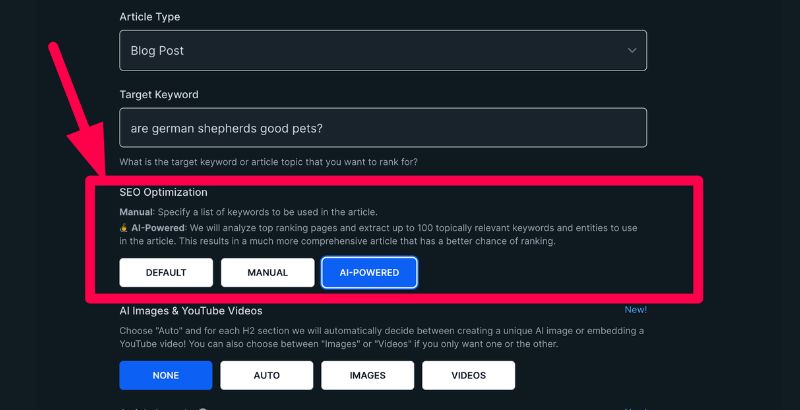
Task: Click the Article Type field label
Action: coord(150,17)
